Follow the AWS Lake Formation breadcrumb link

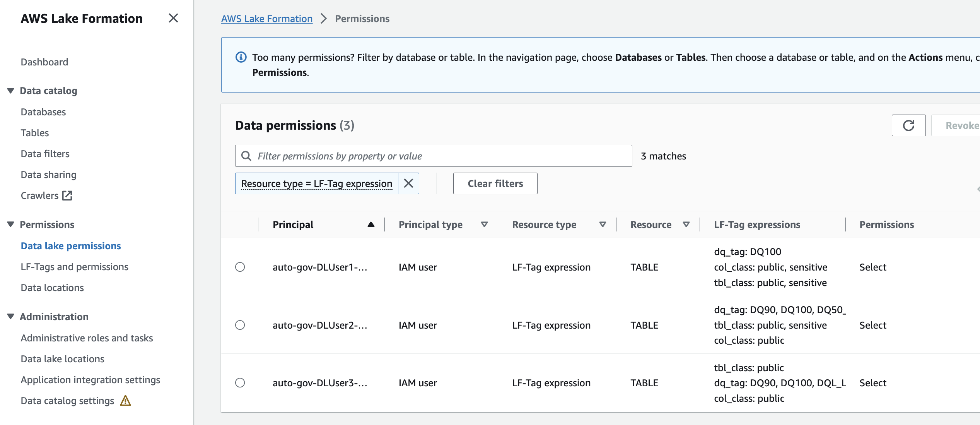click(266, 19)
